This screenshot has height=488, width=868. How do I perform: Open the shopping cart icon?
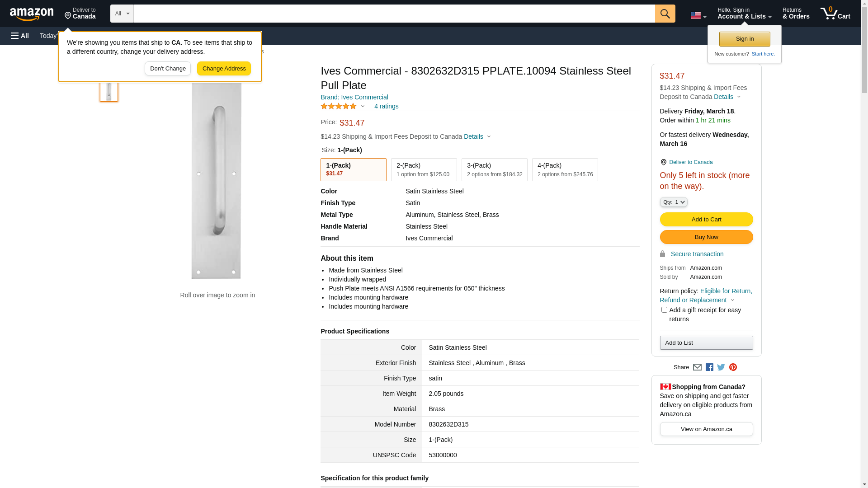(x=835, y=14)
